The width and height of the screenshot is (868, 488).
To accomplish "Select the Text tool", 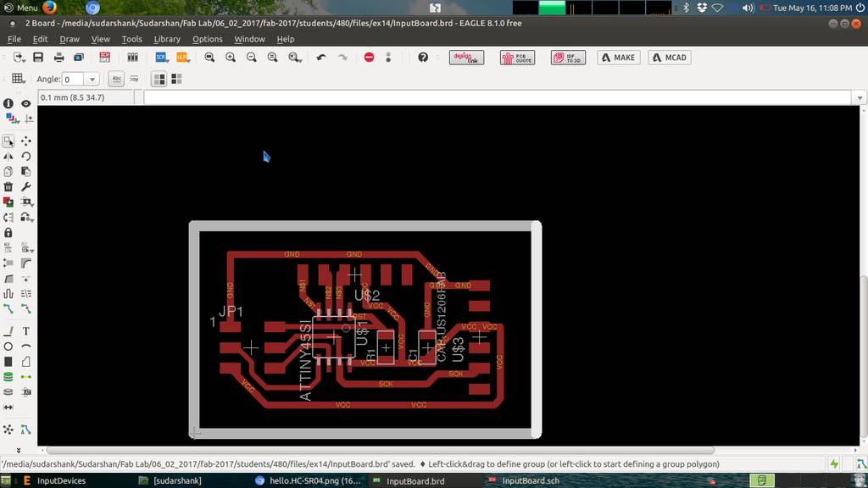I will click(26, 331).
